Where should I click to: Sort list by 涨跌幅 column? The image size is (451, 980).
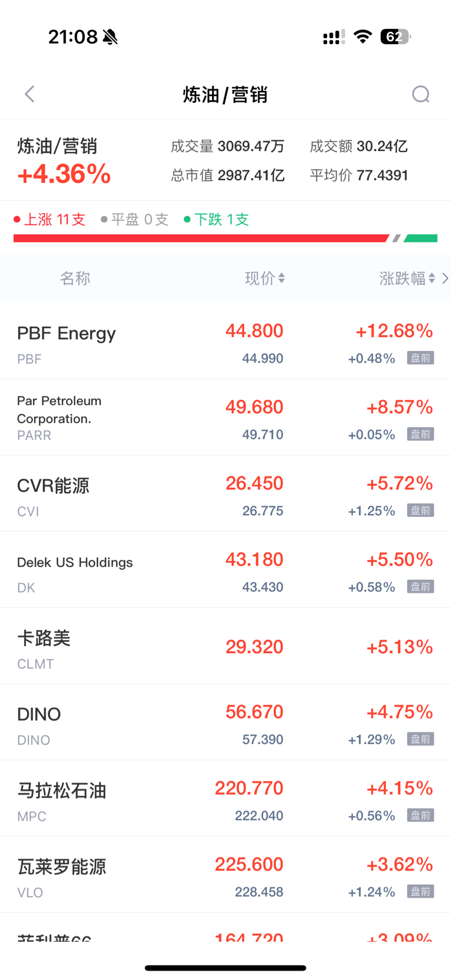coord(406,278)
